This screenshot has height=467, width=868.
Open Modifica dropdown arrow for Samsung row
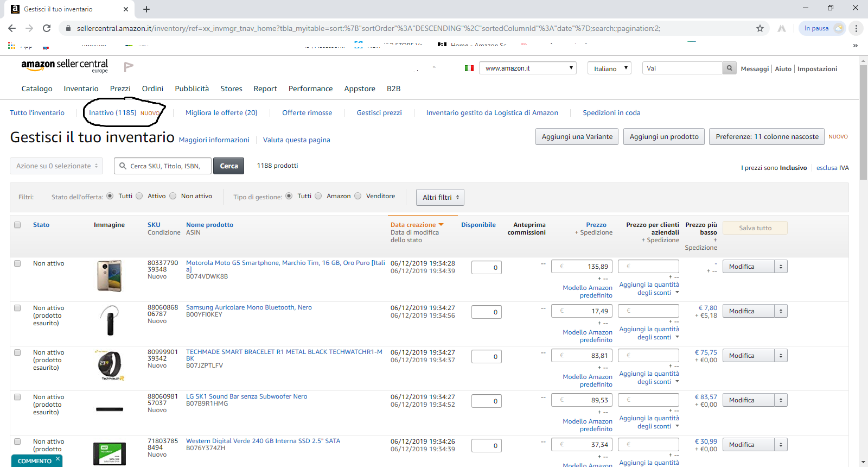click(x=781, y=311)
